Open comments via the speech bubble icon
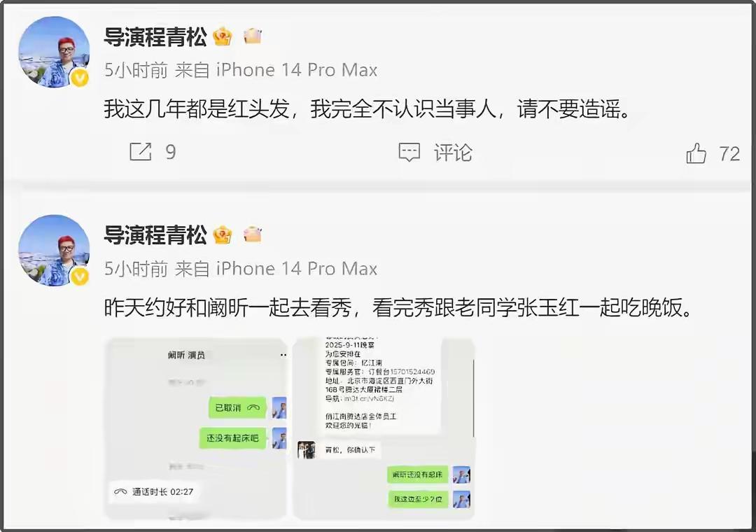 pyautogui.click(x=409, y=153)
